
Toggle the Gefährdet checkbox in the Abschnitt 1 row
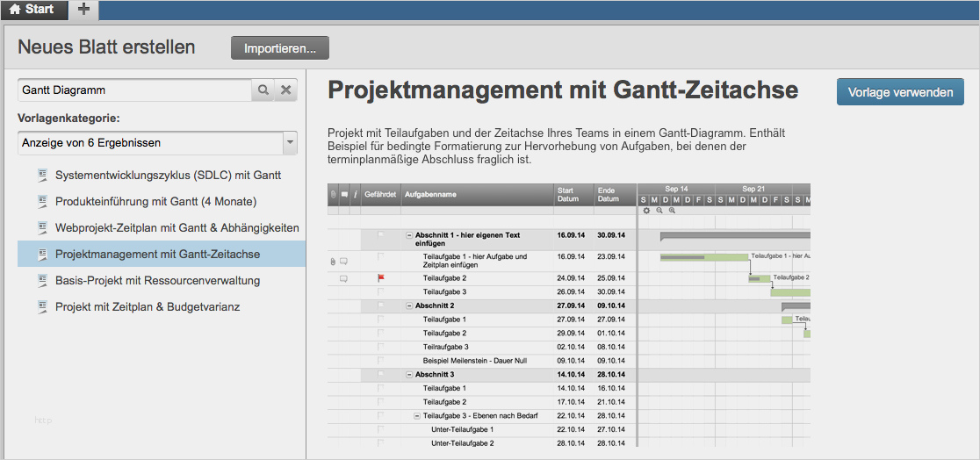click(x=381, y=235)
